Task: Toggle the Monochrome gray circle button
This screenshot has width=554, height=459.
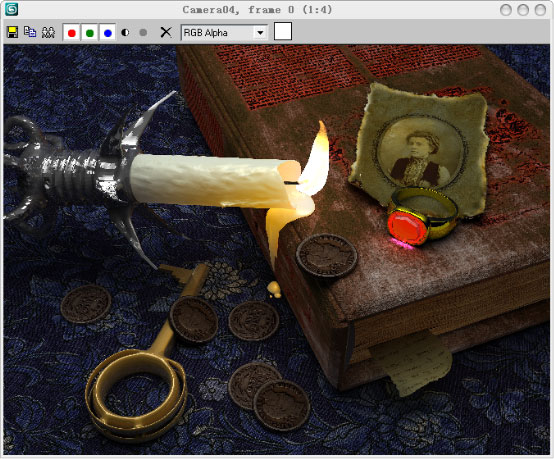Action: coord(143,33)
